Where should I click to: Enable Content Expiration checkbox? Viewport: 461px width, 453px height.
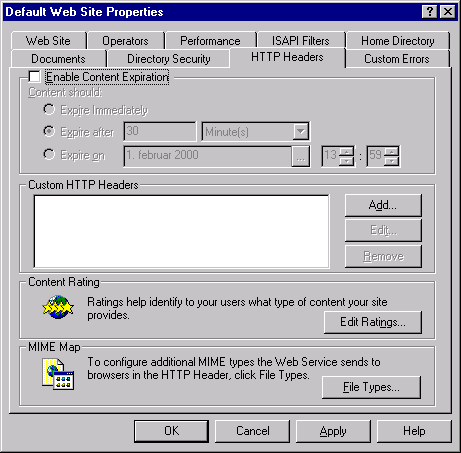[x=34, y=77]
